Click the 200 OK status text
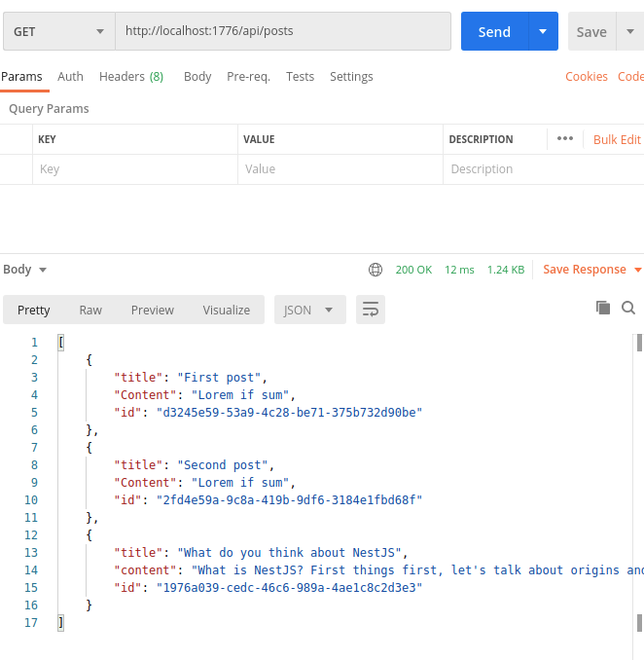 click(413, 270)
